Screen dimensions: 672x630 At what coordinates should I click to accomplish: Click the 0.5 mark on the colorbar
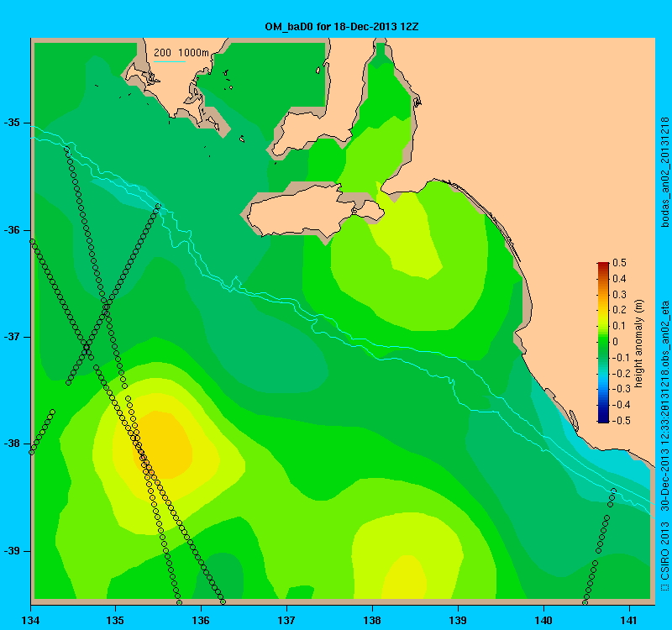click(619, 263)
